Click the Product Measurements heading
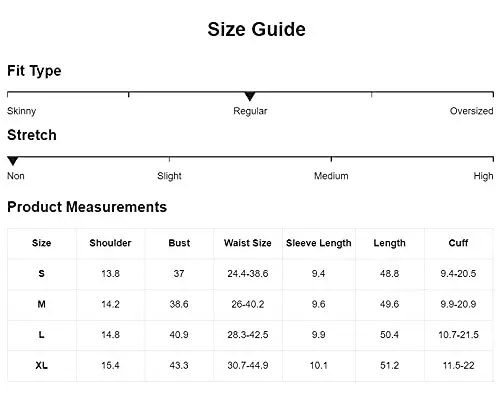 pos(87,207)
